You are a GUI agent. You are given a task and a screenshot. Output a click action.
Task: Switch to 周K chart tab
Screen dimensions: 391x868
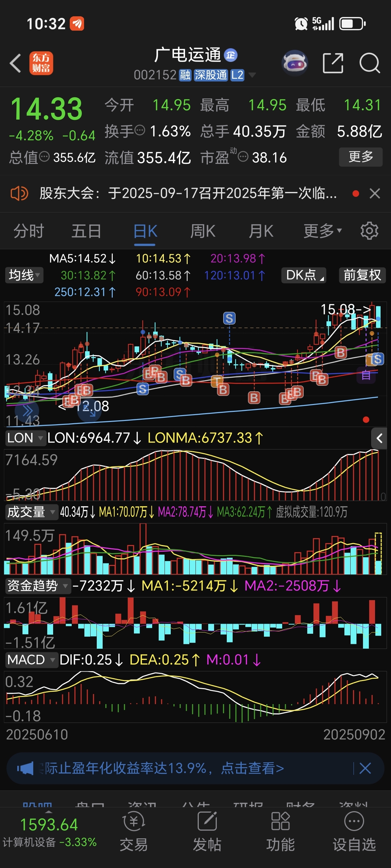point(203,231)
